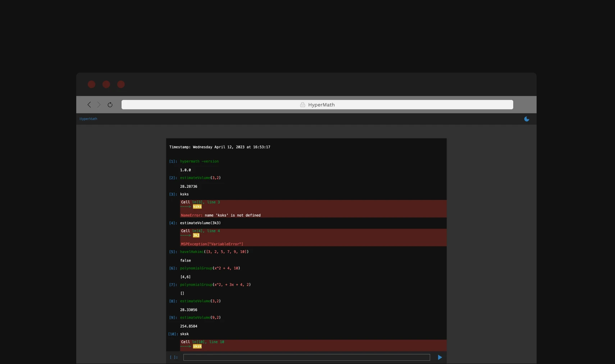Click the leftmost red window control dot
Image resolution: width=615 pixels, height=364 pixels.
[x=92, y=84]
